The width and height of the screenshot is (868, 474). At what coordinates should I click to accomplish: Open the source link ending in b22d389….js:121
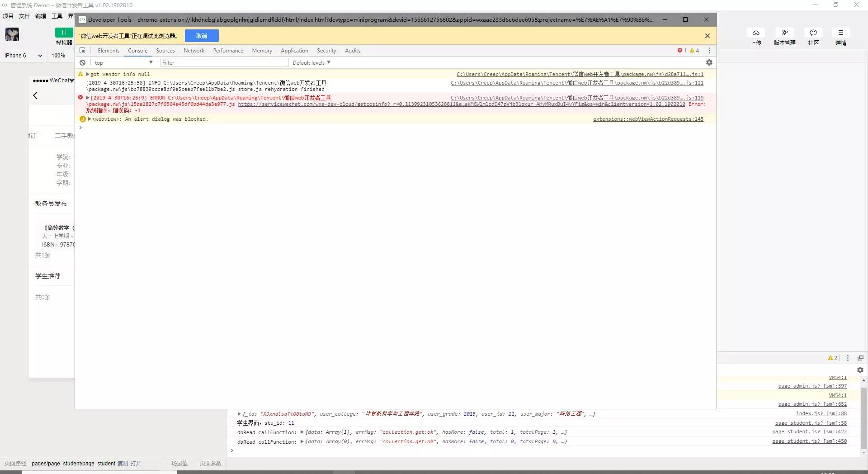point(577,83)
